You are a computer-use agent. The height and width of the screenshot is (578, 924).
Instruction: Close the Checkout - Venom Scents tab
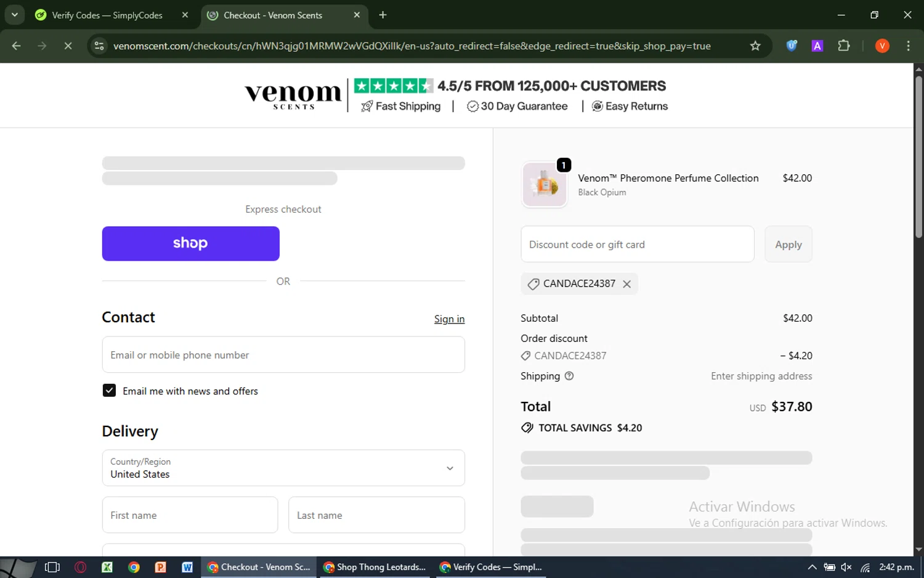357,15
